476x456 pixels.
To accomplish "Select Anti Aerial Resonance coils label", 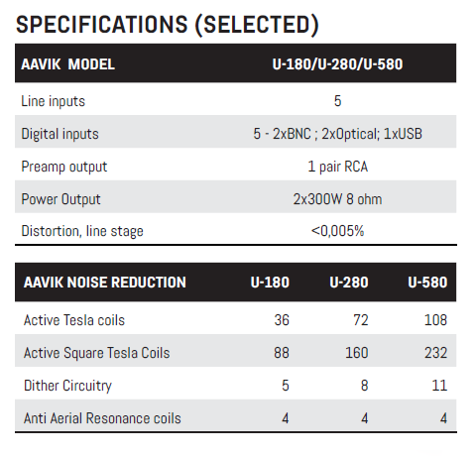I will click(x=102, y=418).
